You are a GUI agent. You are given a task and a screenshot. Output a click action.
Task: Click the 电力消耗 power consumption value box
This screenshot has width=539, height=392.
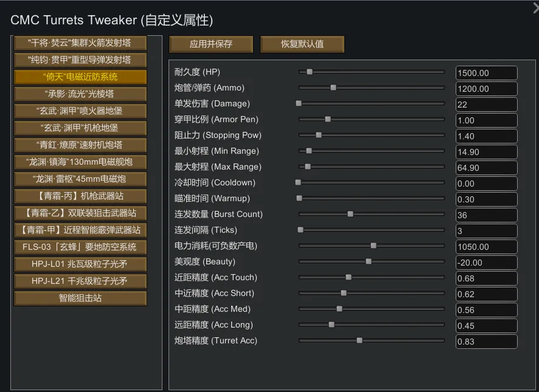486,247
